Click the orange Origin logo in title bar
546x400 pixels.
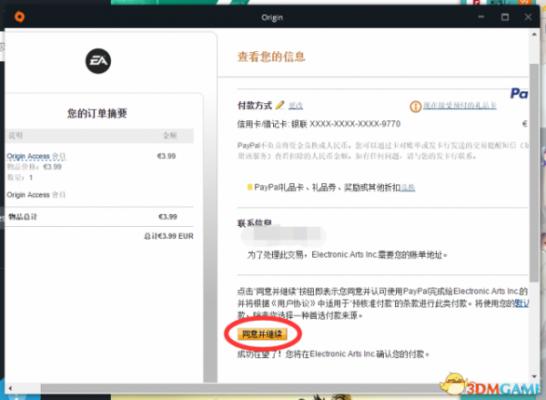20,17
